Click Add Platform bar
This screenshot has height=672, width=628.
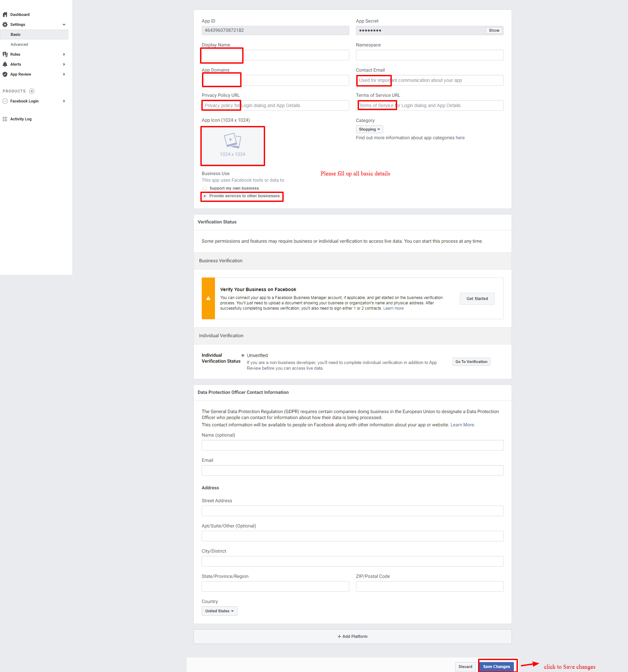[352, 636]
